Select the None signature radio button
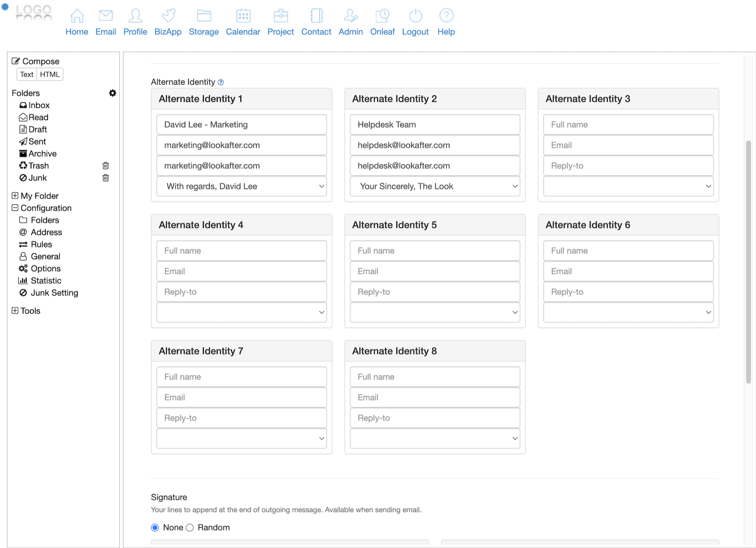756x548 pixels. click(155, 527)
